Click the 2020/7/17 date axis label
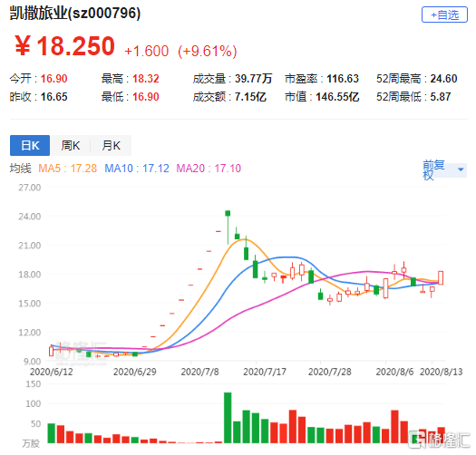This screenshot has height=455, width=476. (265, 372)
